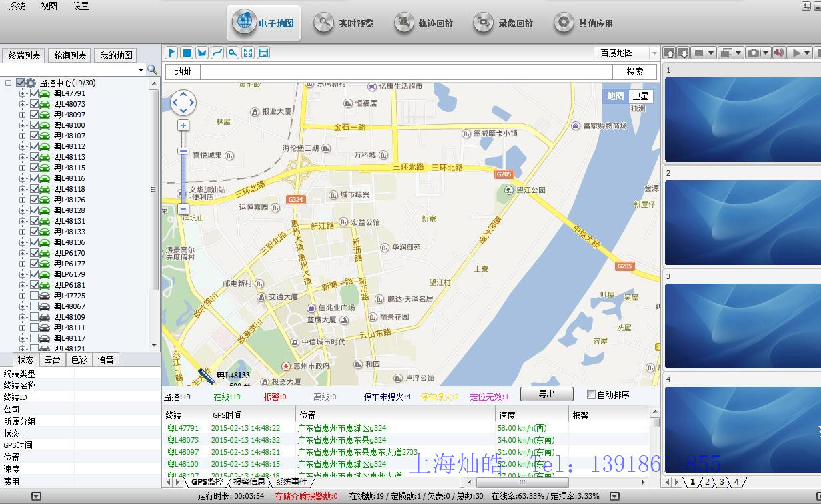821x504 pixels.
Task: Click the fullscreen expand map icon
Action: pos(248,53)
